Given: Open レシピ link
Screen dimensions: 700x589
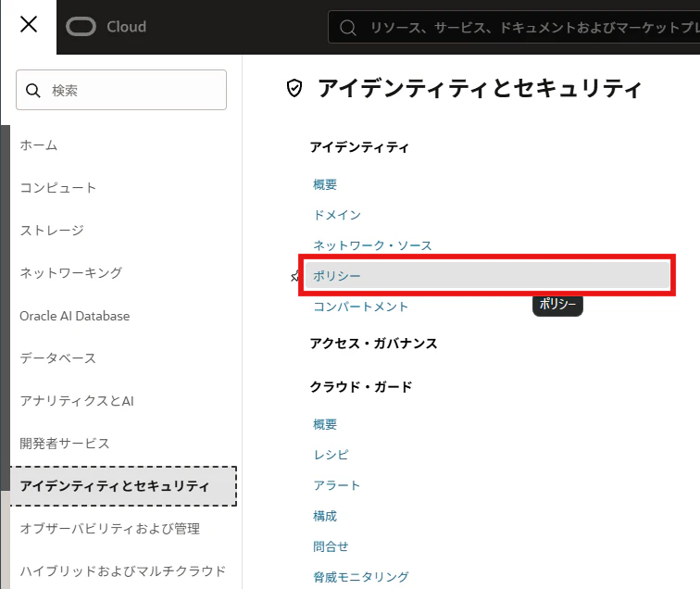Looking at the screenshot, I should click(331, 455).
